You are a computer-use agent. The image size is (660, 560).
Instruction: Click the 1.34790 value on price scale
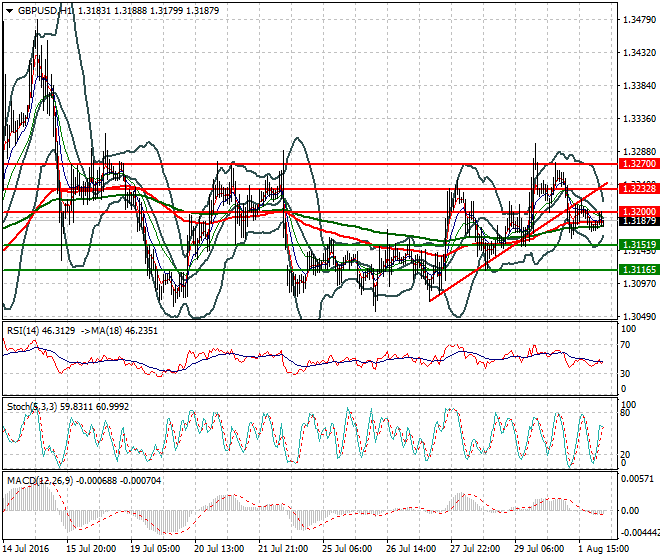tap(638, 20)
